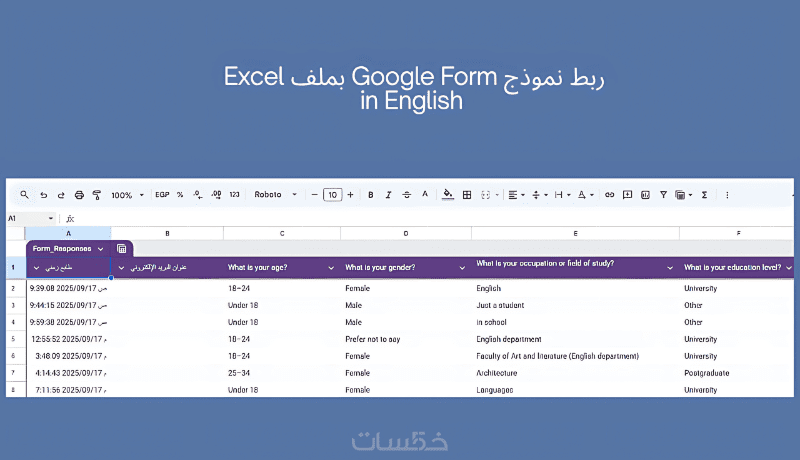Open the 100% zoom dropdown
Screen dimensions: 800x460
click(x=128, y=195)
